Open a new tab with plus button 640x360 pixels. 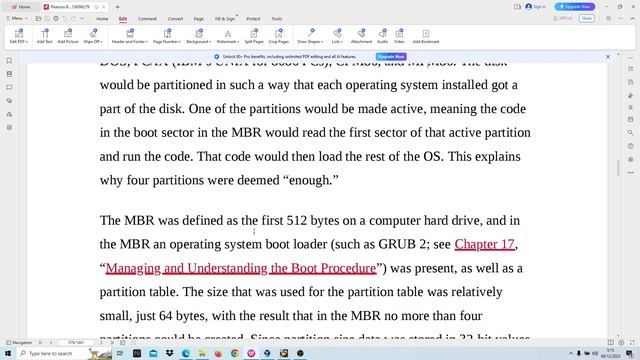118,7
